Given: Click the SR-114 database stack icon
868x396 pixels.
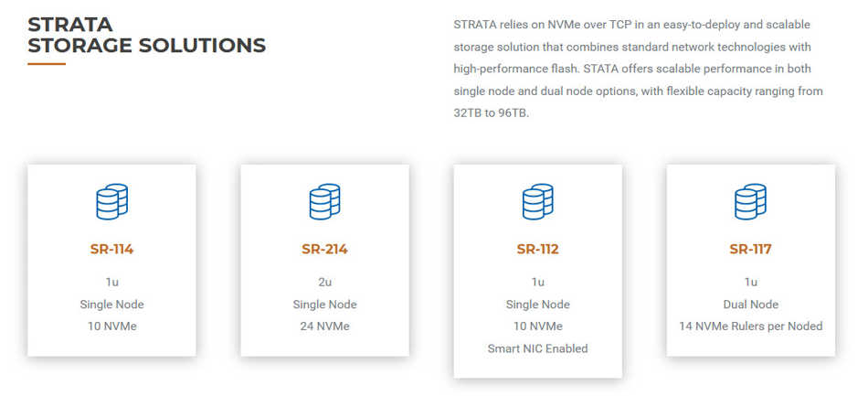Looking at the screenshot, I should (x=111, y=201).
